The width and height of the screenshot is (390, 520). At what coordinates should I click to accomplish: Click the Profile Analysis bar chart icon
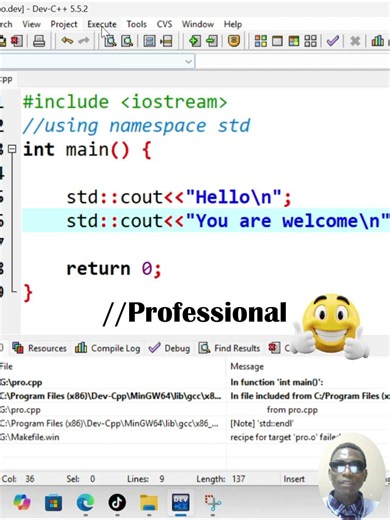coord(377,41)
